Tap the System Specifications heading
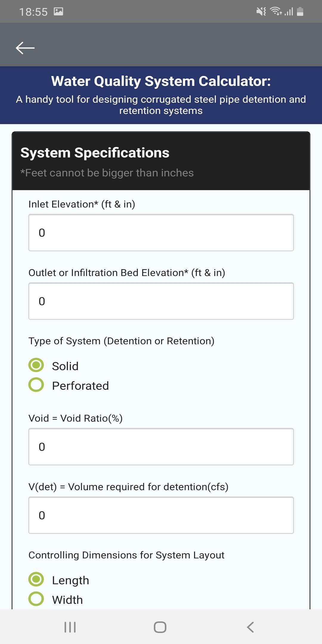Image resolution: width=322 pixels, height=644 pixels. coord(95,153)
